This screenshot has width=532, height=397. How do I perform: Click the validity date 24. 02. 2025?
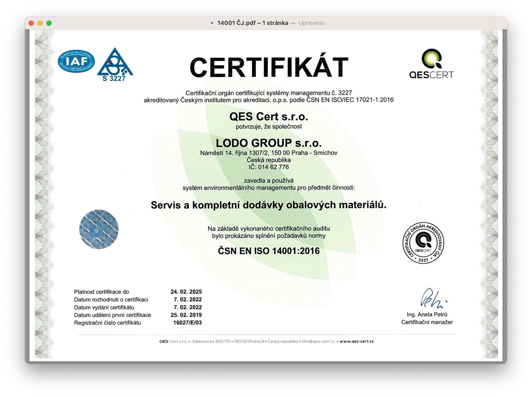pyautogui.click(x=186, y=292)
